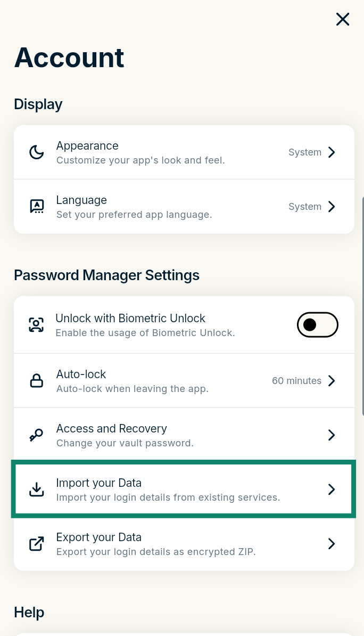Click the Language translate icon

[x=37, y=207]
